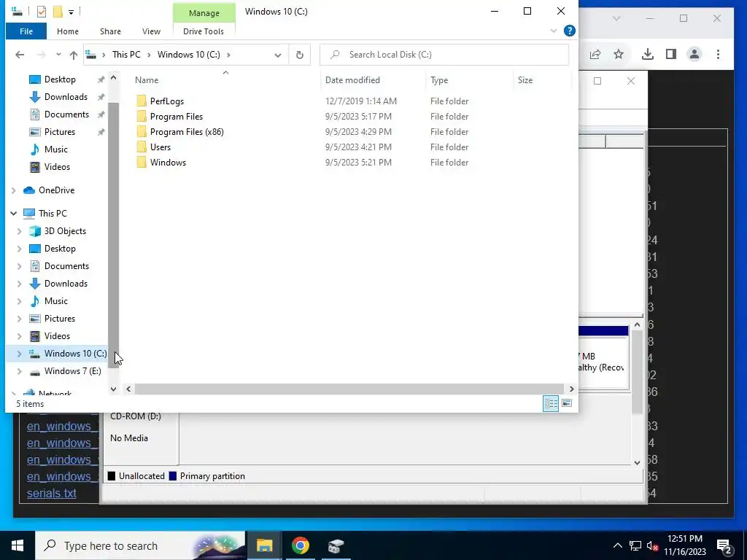Open the Customize Quick Access Toolbar dropdown
Screen dimensions: 747x560
tap(71, 12)
